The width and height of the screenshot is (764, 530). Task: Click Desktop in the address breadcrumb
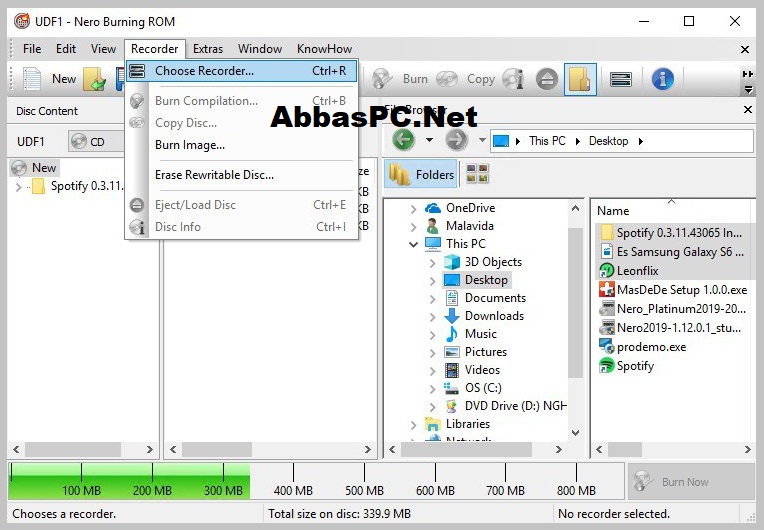608,141
